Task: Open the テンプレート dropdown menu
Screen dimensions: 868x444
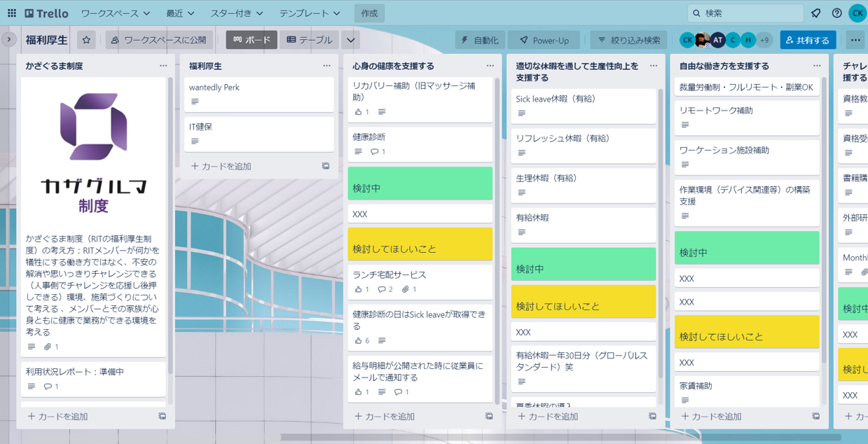Action: [x=310, y=13]
